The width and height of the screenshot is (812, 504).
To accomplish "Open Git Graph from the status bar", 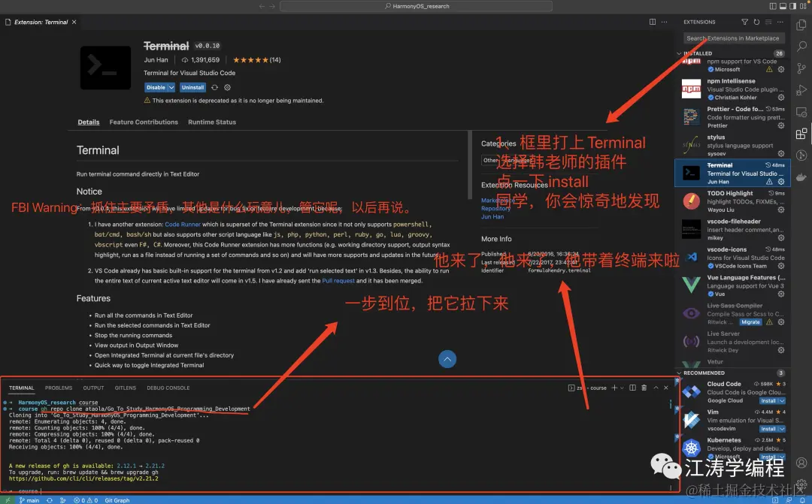I will (x=117, y=499).
